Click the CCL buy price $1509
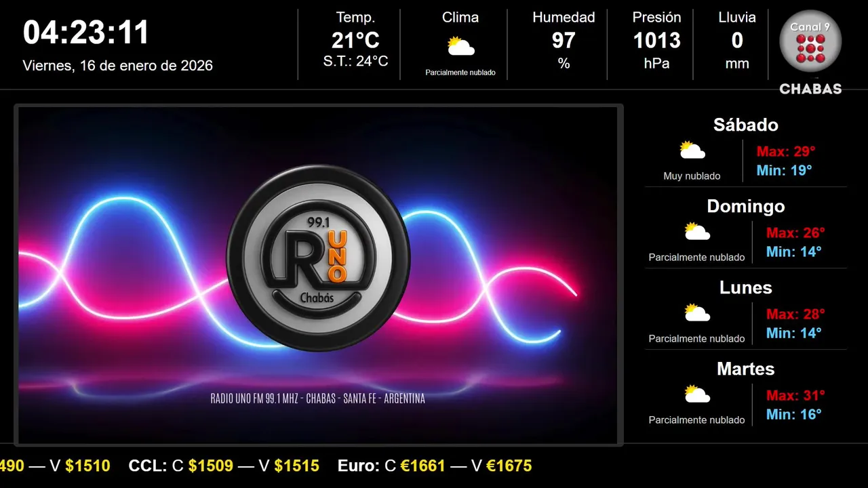The width and height of the screenshot is (868, 488). tap(211, 466)
